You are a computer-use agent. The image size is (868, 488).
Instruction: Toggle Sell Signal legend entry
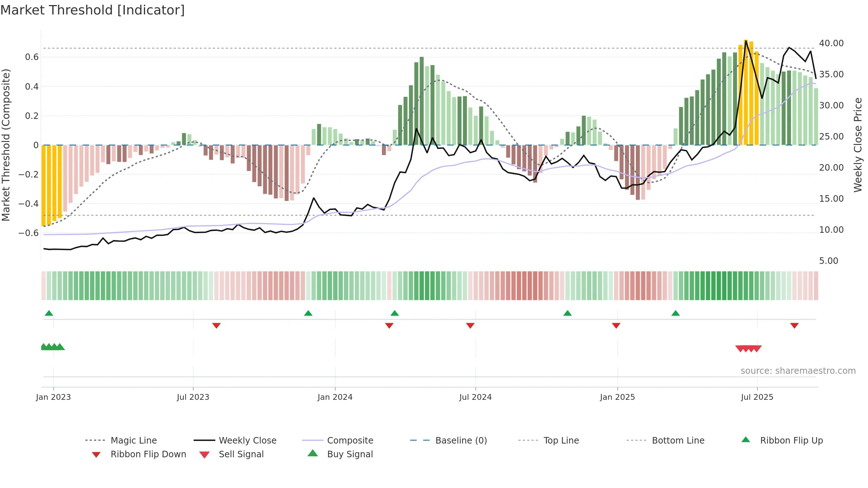231,454
